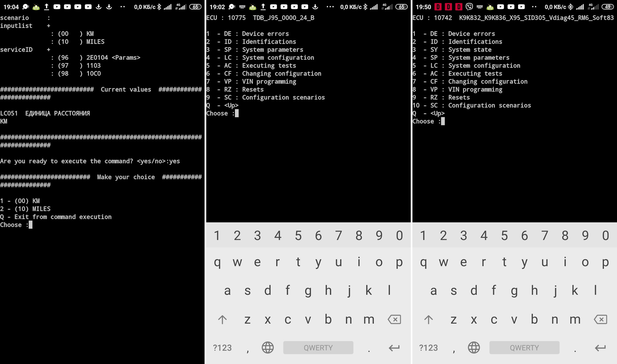This screenshot has height=364, width=617.
Task: Tap the backspace delete key
Action: 394,319
